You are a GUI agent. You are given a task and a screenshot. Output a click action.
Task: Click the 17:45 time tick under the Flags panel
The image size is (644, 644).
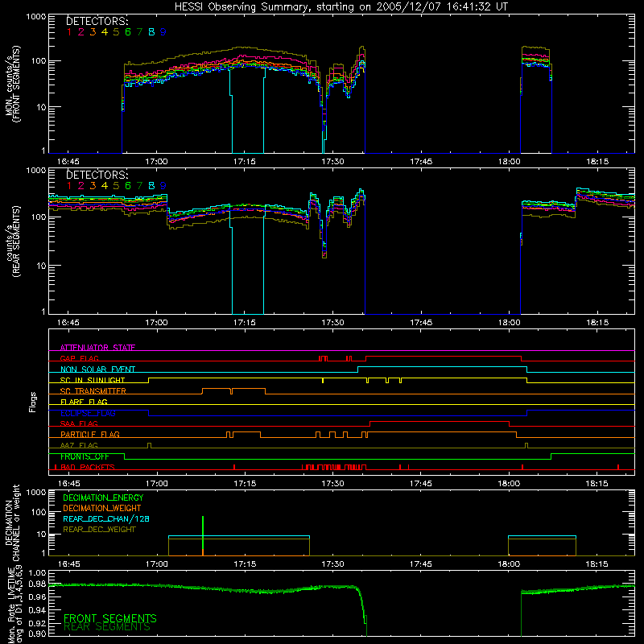(x=421, y=484)
